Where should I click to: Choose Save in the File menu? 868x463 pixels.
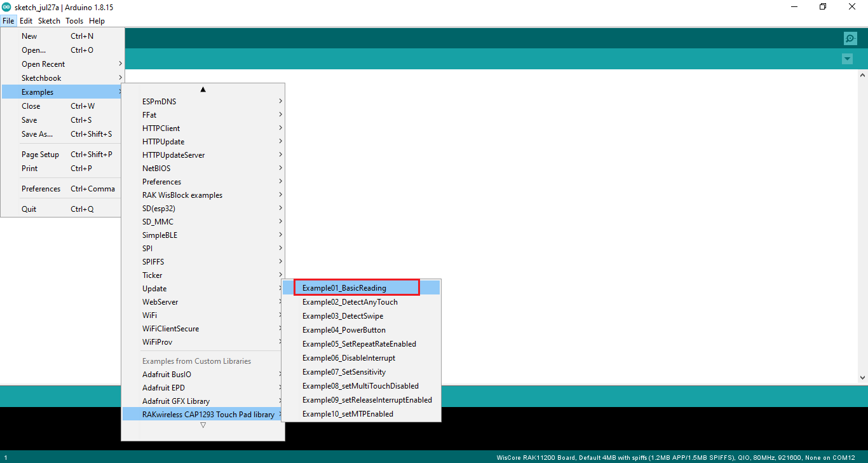click(x=62, y=120)
